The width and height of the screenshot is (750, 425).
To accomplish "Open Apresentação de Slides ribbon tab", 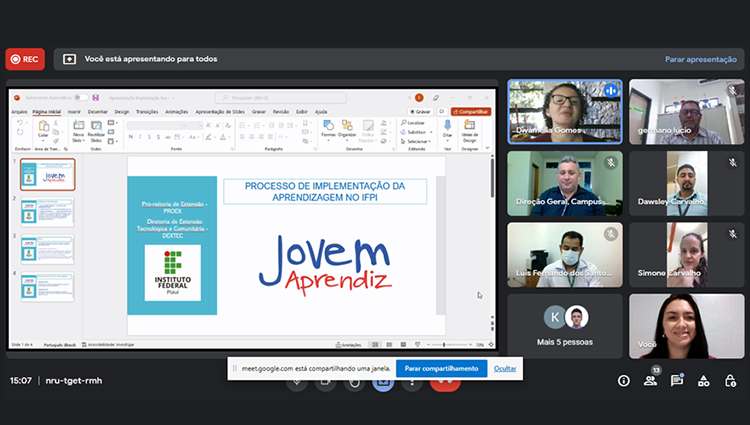I will tap(220, 112).
